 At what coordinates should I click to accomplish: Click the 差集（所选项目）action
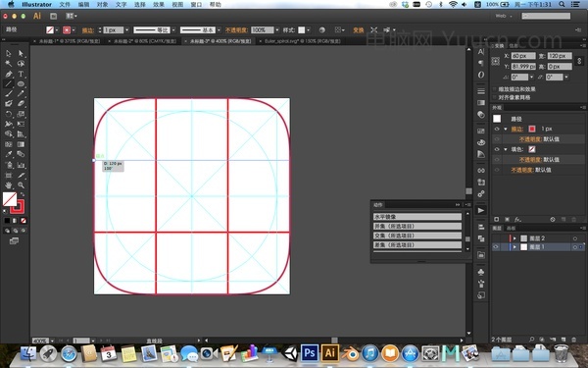(x=417, y=244)
